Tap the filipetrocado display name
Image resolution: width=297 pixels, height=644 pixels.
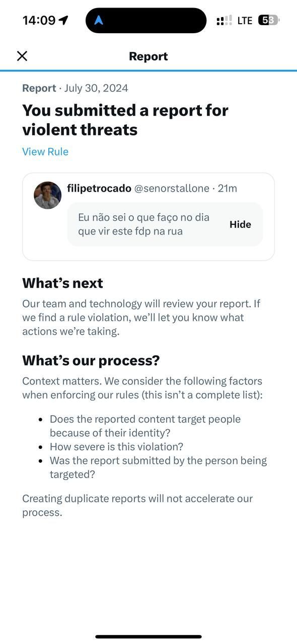tap(99, 188)
